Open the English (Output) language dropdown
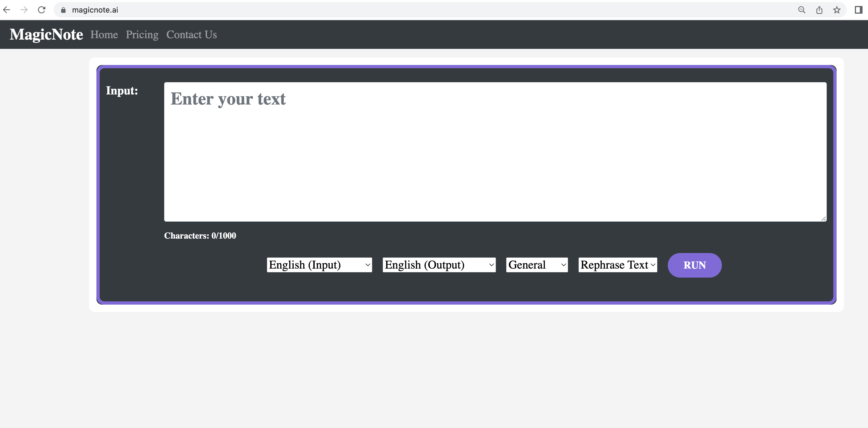Viewport: 868px width, 428px height. [439, 265]
